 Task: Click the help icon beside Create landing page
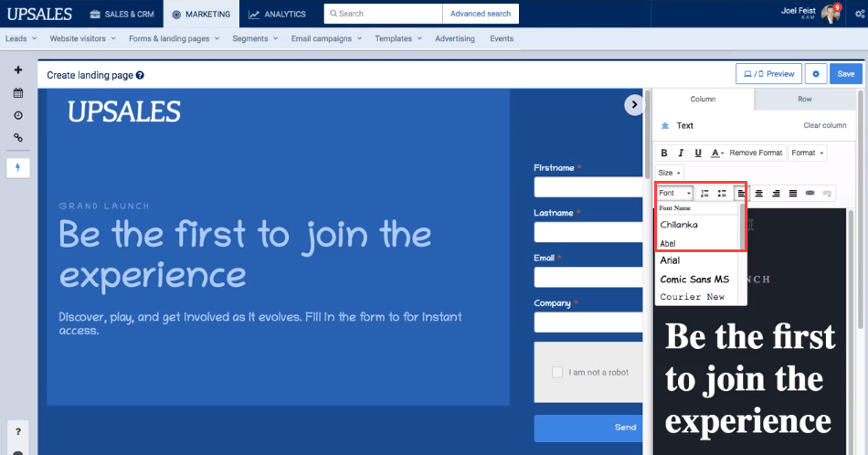pyautogui.click(x=140, y=75)
